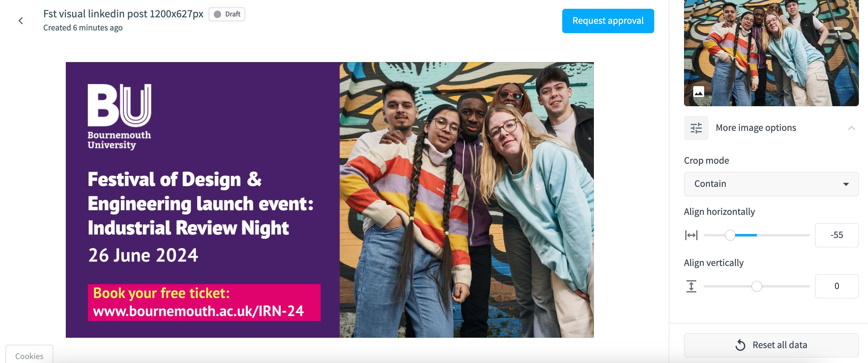Open the Cookies tab

[x=29, y=356]
